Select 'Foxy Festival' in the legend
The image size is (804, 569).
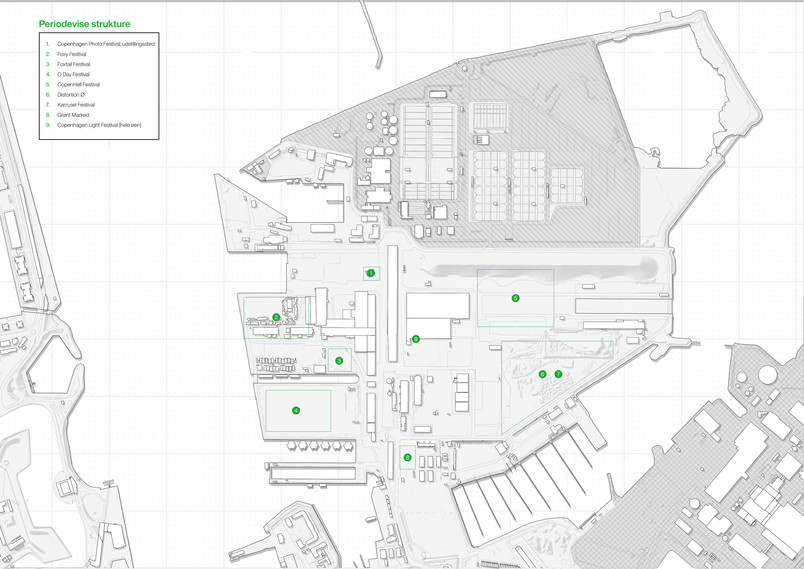[72, 54]
